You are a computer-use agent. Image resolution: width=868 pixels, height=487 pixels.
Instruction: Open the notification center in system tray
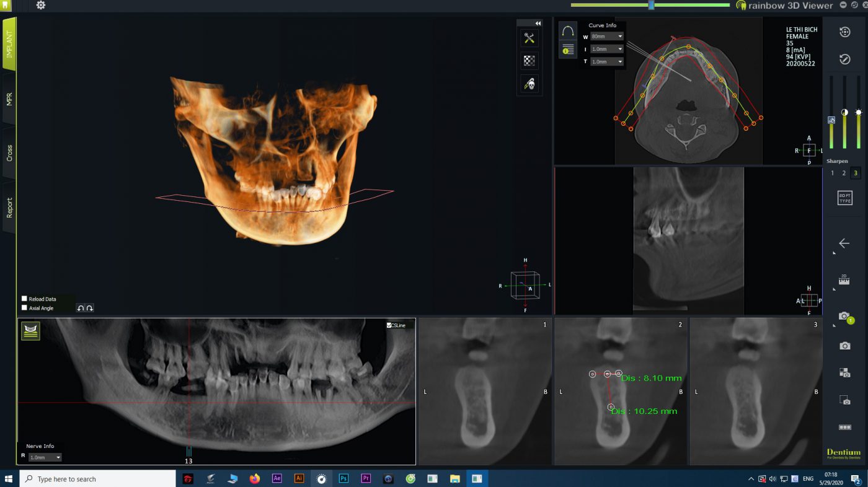tap(857, 479)
